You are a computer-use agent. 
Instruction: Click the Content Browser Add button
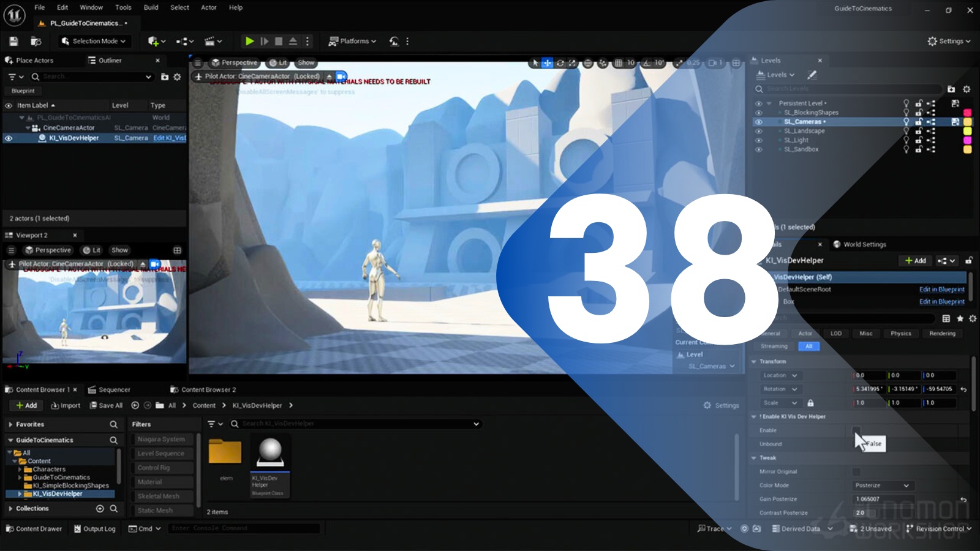pos(26,405)
